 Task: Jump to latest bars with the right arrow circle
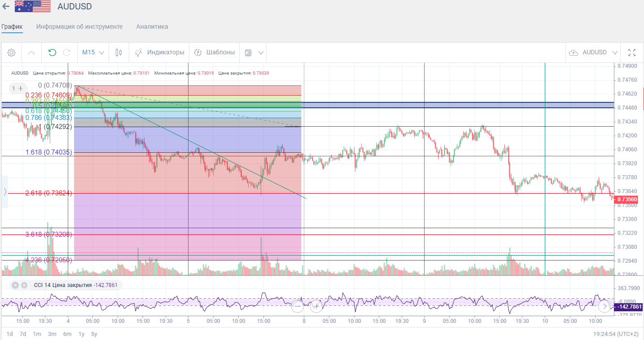605,306
